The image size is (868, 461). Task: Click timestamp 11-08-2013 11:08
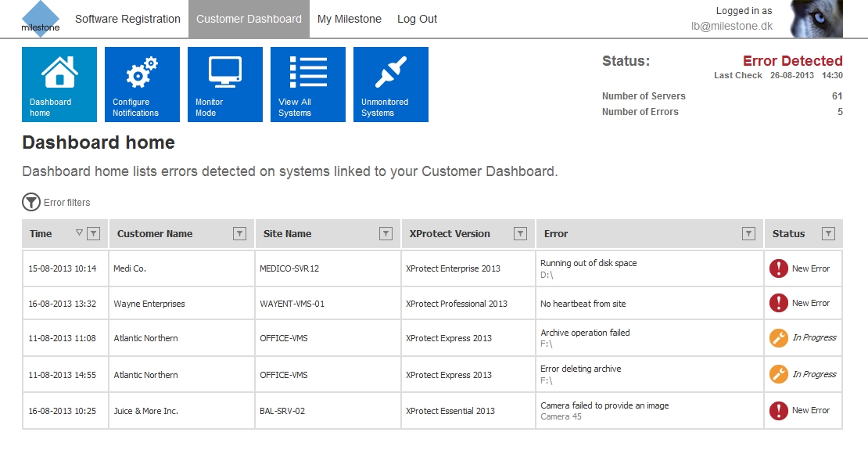[62, 338]
